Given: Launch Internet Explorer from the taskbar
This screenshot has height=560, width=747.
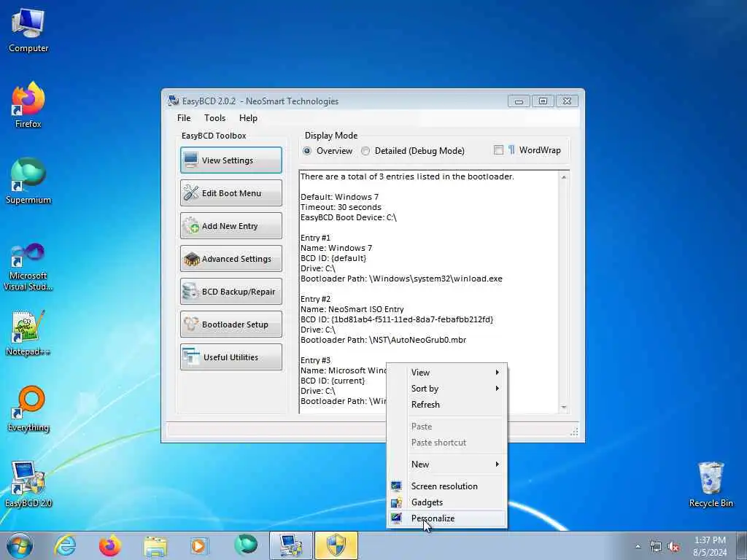Looking at the screenshot, I should [x=65, y=545].
